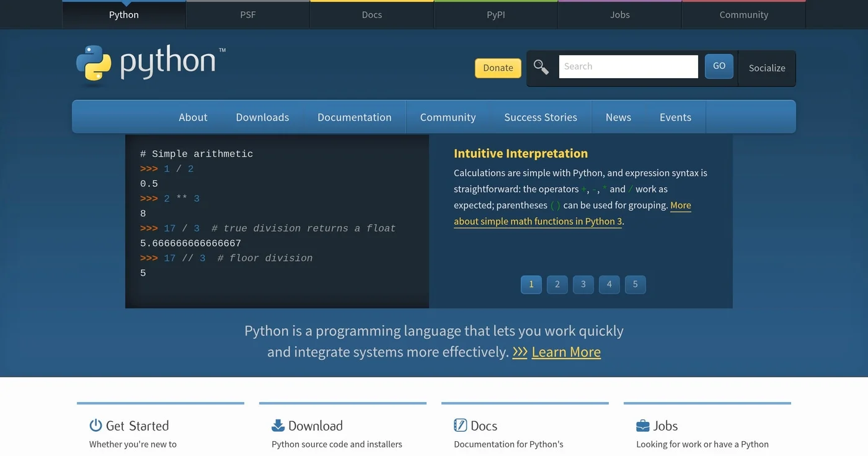This screenshot has width=868, height=456.
Task: Switch to the Docs top tab
Action: click(x=372, y=15)
